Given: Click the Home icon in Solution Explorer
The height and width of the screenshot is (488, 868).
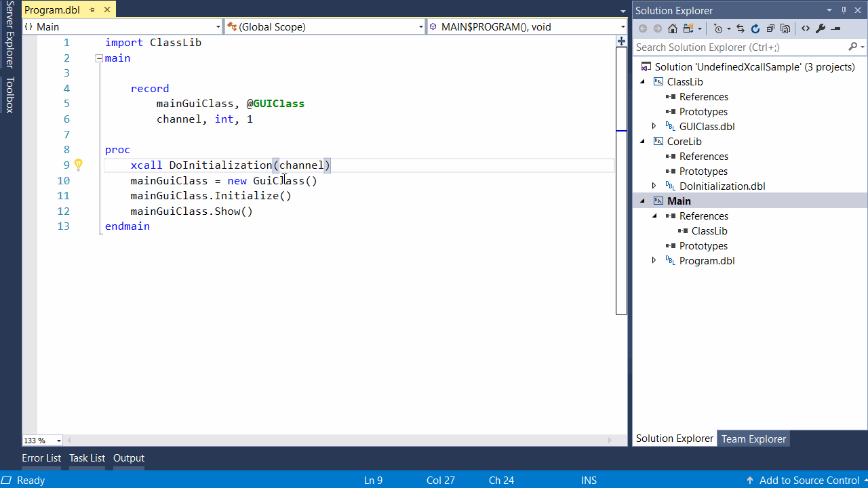Looking at the screenshot, I should click(x=673, y=28).
